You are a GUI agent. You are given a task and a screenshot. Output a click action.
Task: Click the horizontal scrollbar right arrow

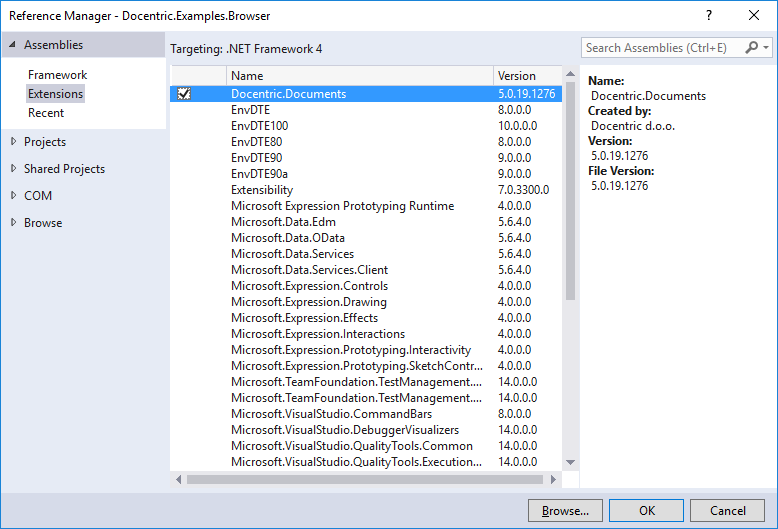click(553, 479)
